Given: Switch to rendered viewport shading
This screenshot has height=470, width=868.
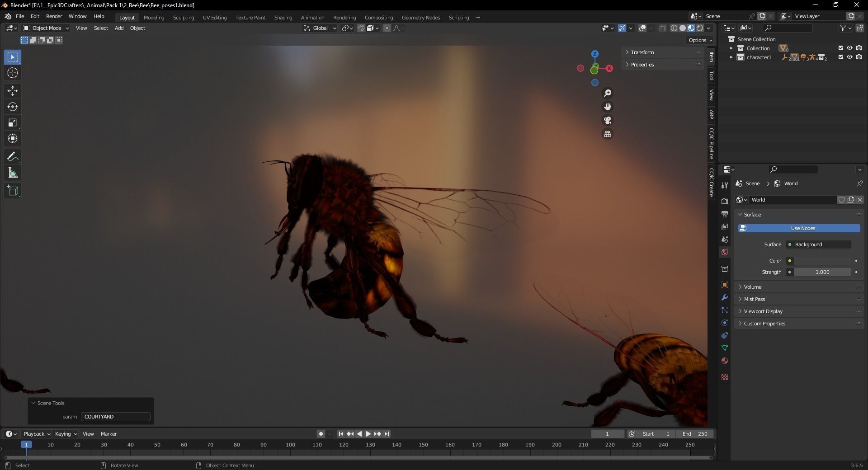Looking at the screenshot, I should click(x=700, y=28).
